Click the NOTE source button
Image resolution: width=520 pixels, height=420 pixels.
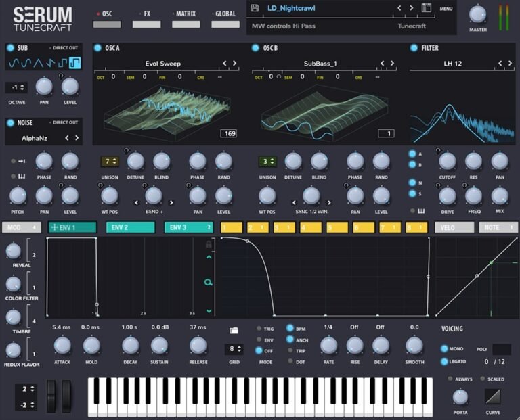click(x=498, y=227)
